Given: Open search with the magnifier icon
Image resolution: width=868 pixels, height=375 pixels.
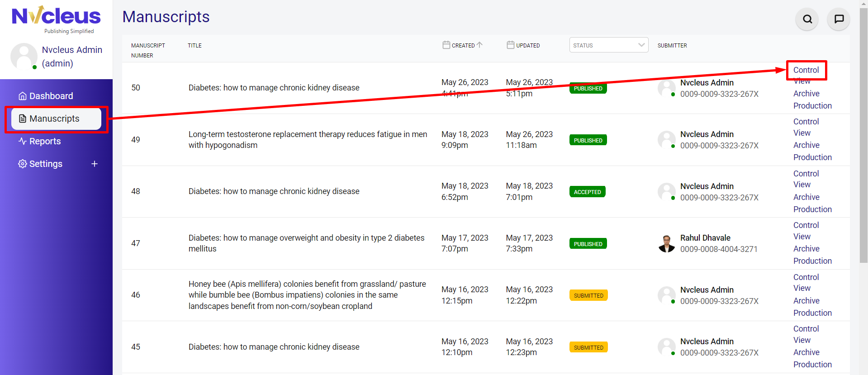Looking at the screenshot, I should pyautogui.click(x=807, y=19).
